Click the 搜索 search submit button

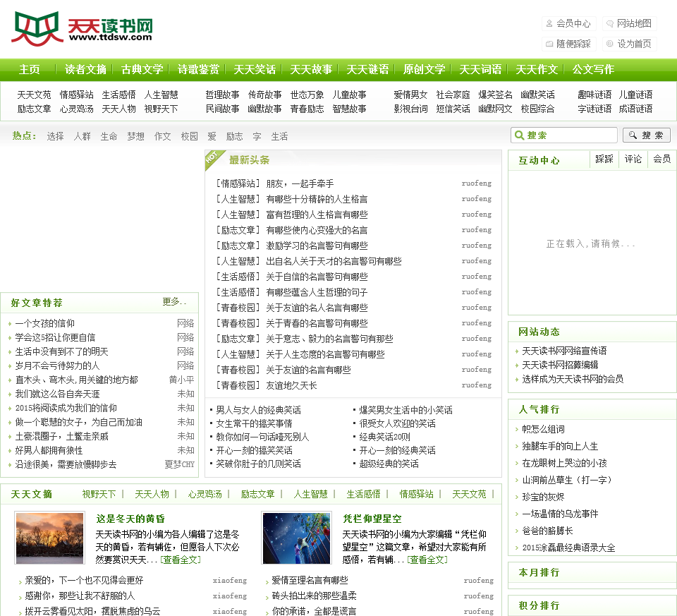647,135
